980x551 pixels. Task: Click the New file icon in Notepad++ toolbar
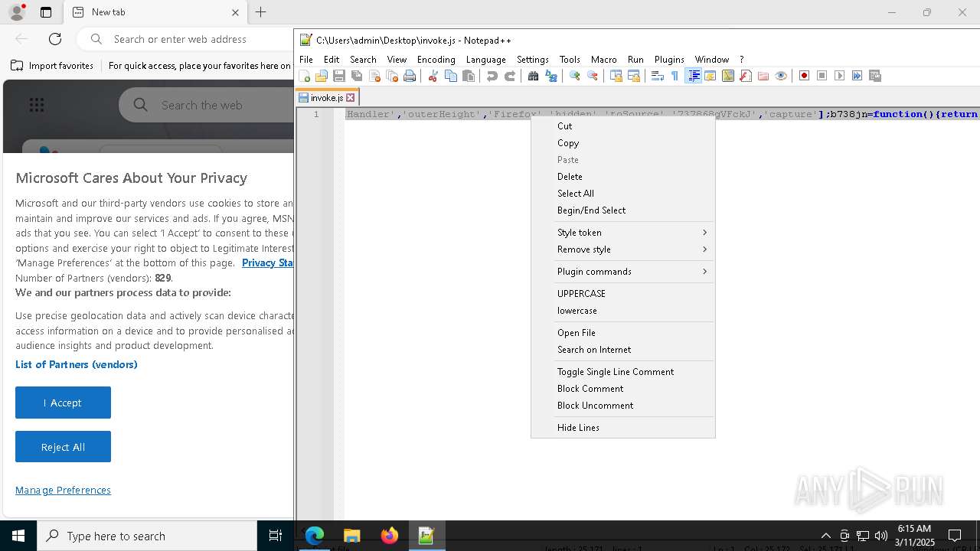click(305, 76)
